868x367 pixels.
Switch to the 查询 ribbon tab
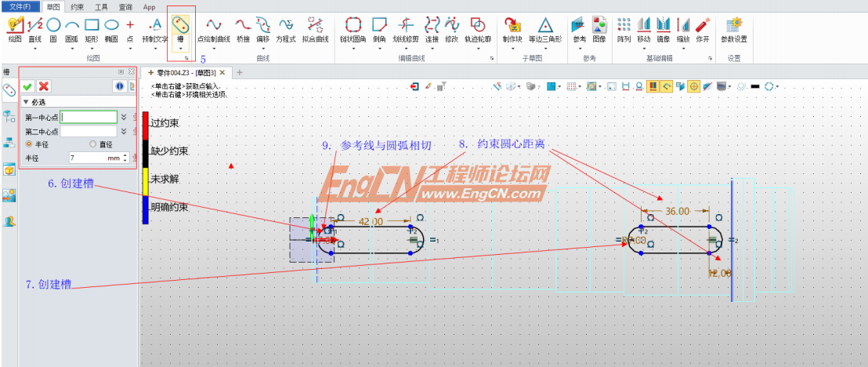point(125,7)
